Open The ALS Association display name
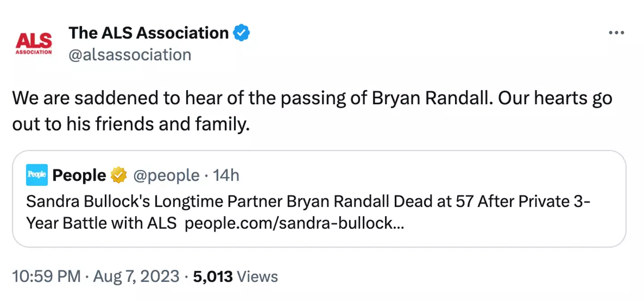This screenshot has width=644, height=302. pos(148,33)
